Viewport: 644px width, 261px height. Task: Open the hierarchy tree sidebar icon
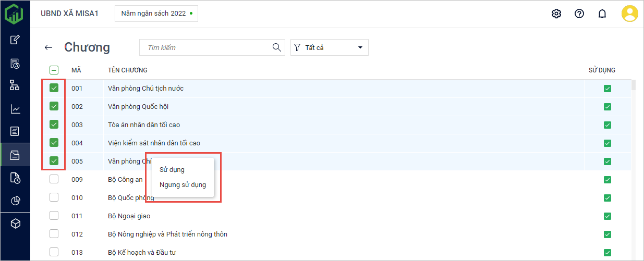[15, 85]
